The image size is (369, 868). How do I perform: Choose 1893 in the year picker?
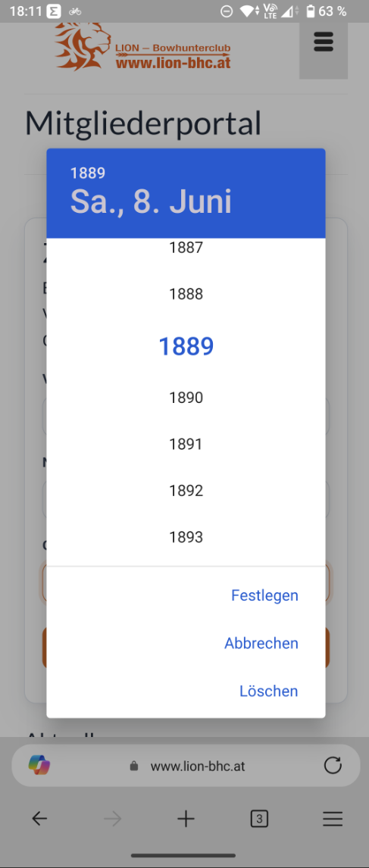[186, 537]
